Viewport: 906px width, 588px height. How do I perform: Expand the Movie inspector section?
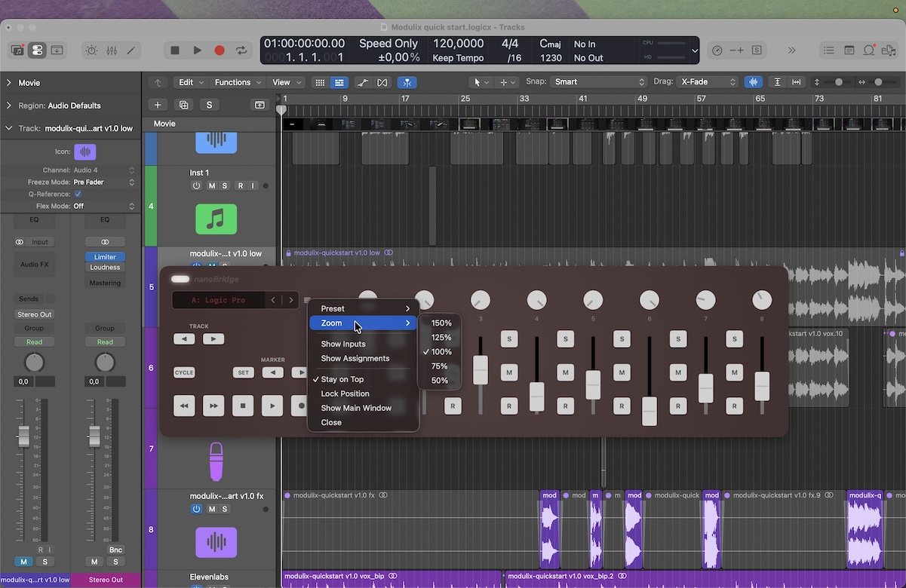[8, 83]
